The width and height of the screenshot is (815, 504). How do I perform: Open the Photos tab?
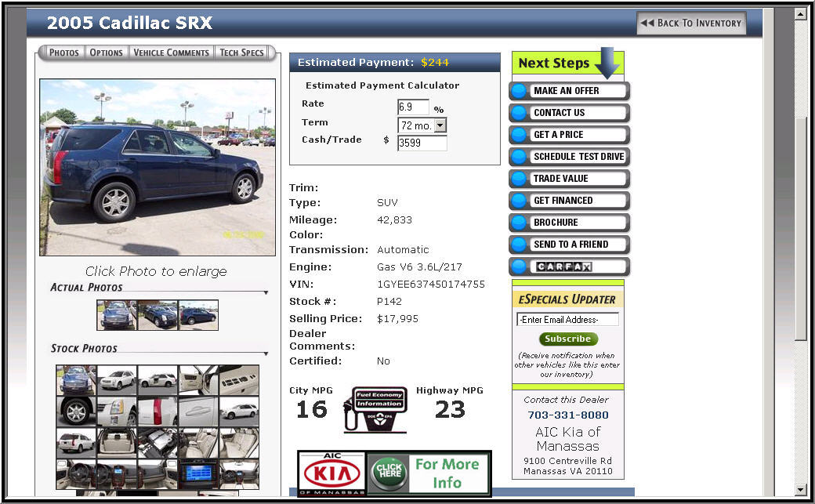[x=63, y=53]
